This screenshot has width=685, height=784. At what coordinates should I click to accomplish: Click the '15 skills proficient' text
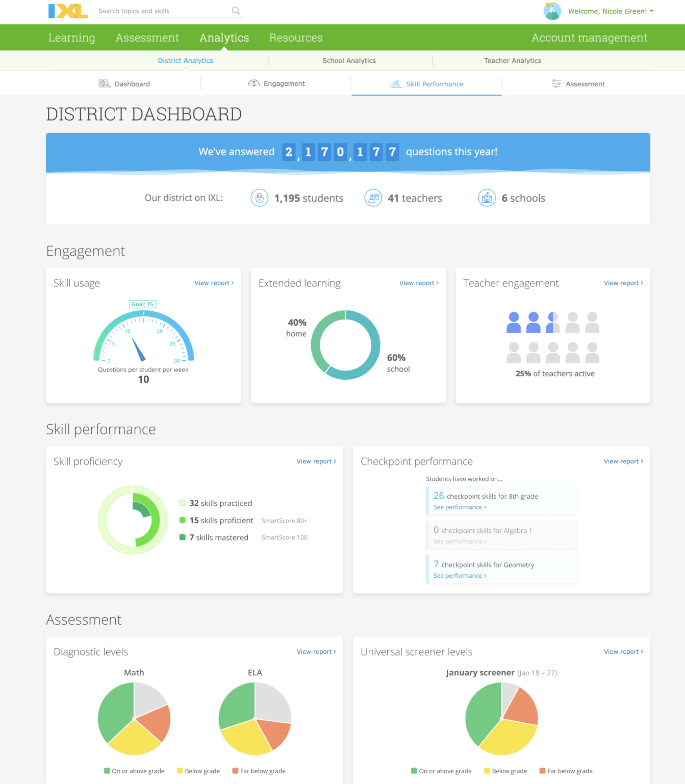click(221, 520)
